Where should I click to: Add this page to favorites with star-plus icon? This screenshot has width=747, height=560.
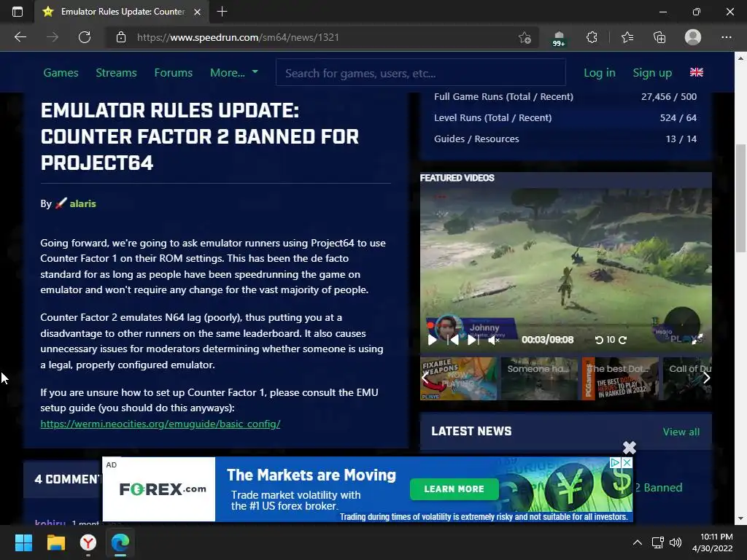point(525,37)
